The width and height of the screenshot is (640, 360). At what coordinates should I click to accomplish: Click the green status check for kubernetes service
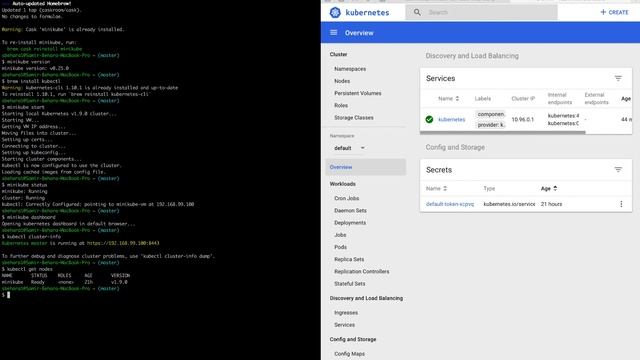coord(429,119)
